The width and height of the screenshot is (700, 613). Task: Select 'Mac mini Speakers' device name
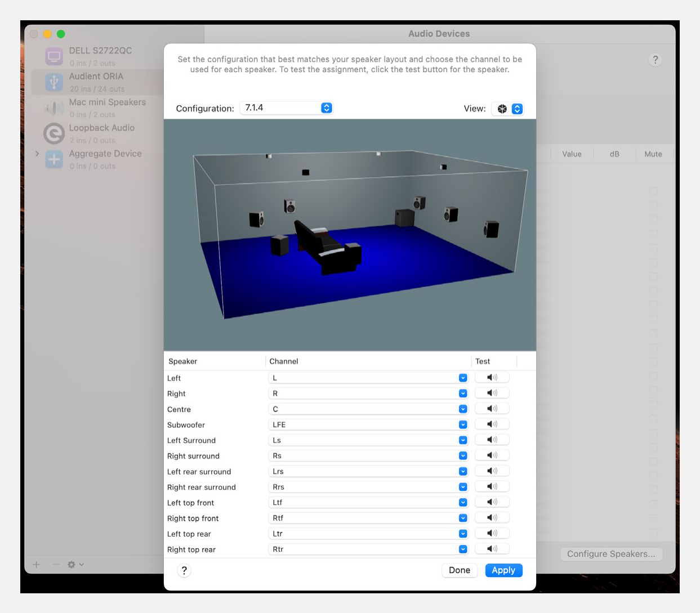(x=108, y=102)
